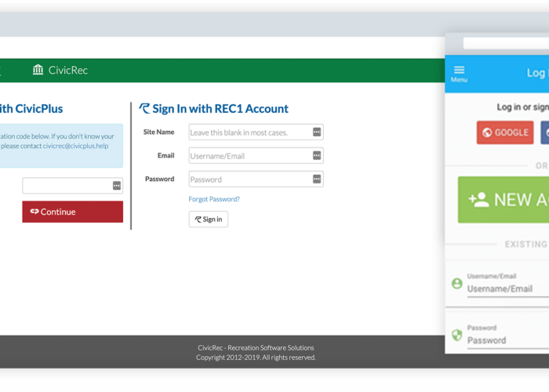Click the Site Name input field
The height and width of the screenshot is (392, 549).
click(256, 132)
